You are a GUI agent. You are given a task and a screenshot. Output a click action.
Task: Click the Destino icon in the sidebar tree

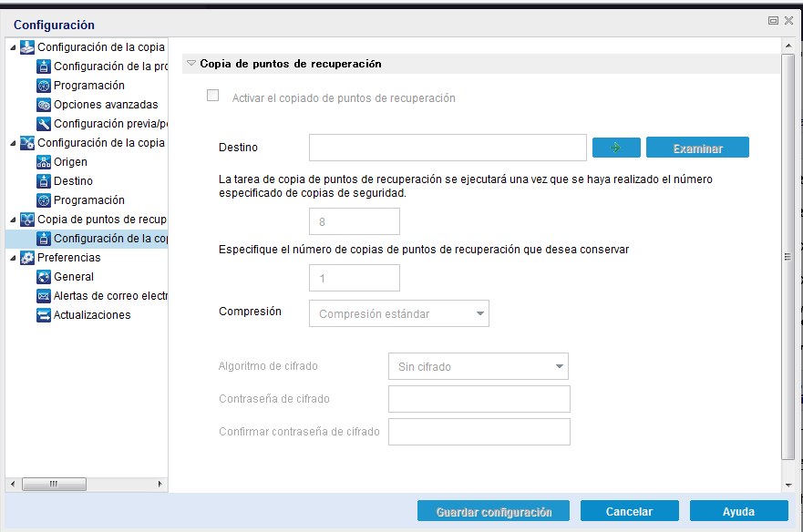point(44,180)
